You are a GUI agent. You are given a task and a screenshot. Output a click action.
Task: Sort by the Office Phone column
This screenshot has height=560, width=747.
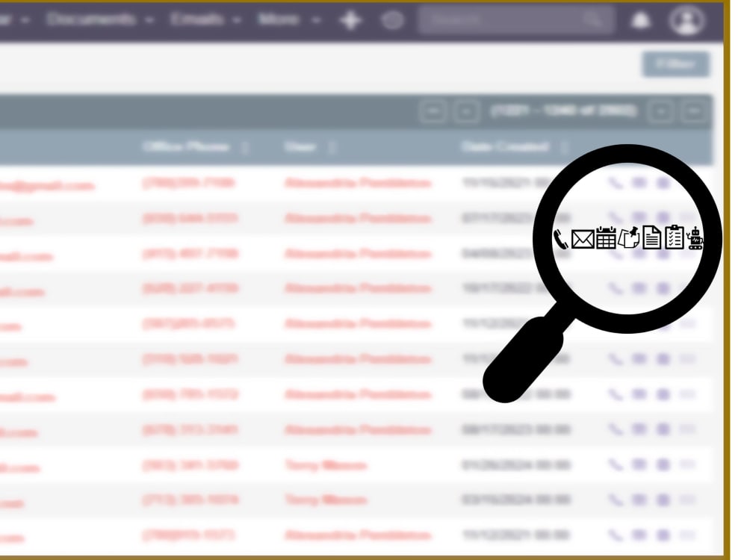pyautogui.click(x=186, y=146)
